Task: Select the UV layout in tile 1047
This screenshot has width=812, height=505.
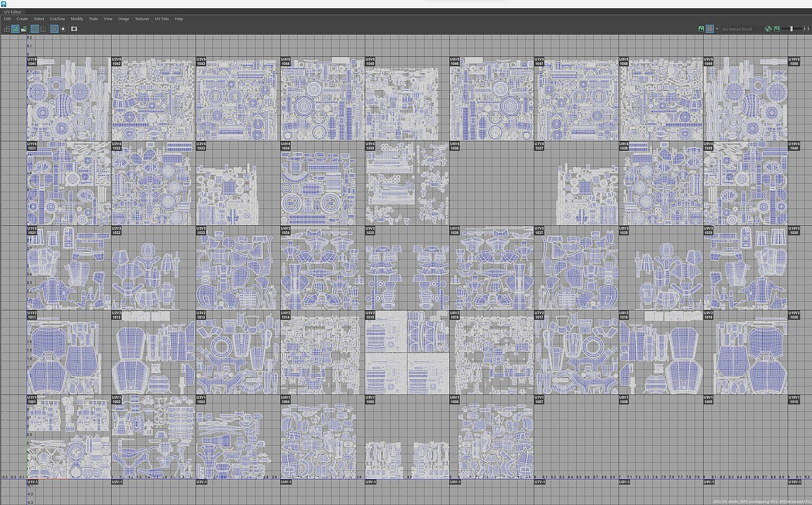Action: (x=577, y=99)
